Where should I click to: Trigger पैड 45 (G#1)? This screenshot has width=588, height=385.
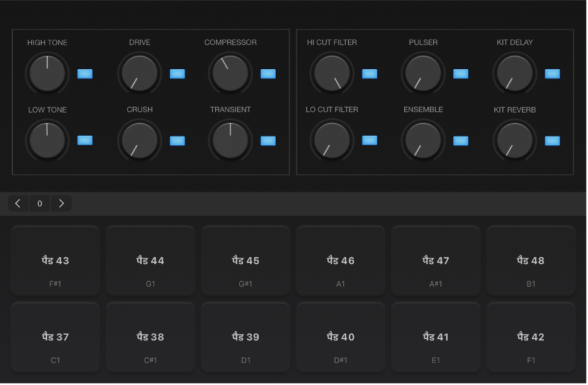(x=246, y=261)
